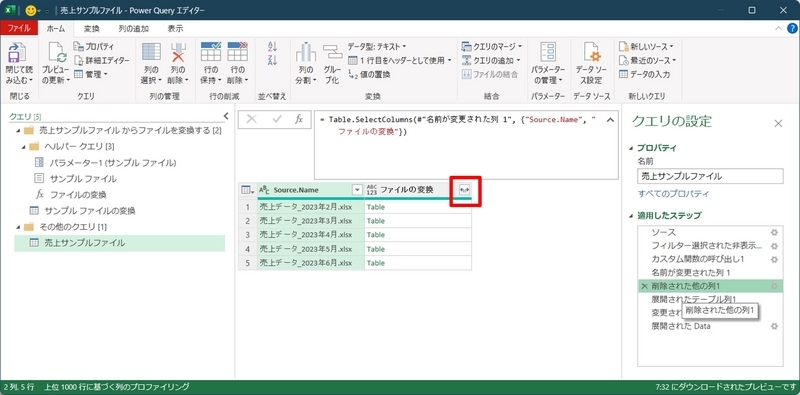
Task: Collapse the formula bar with the chevron
Action: pos(610,120)
